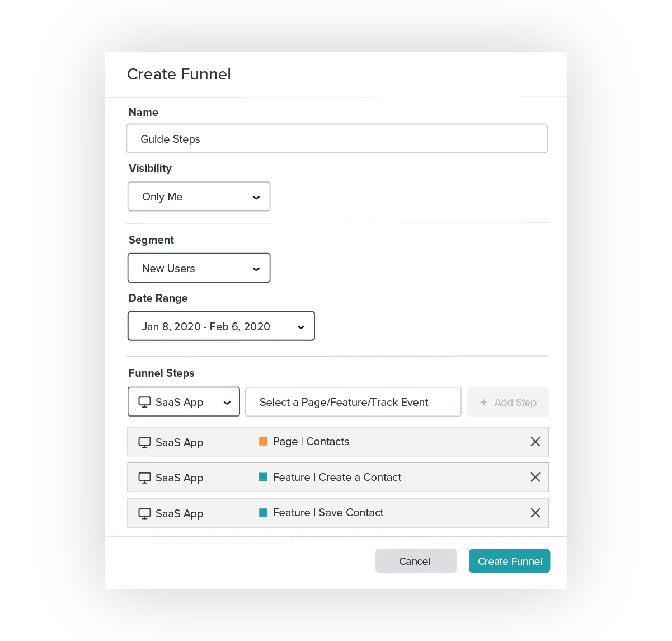Click monitor icon in Create a Contact row
Image resolution: width=672 pixels, height=641 pixels.
pyautogui.click(x=144, y=478)
